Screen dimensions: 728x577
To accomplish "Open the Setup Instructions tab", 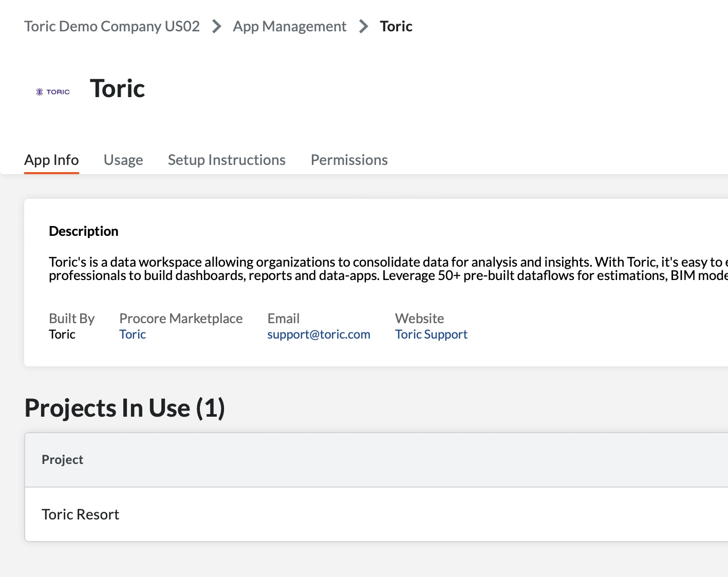I will pos(227,160).
